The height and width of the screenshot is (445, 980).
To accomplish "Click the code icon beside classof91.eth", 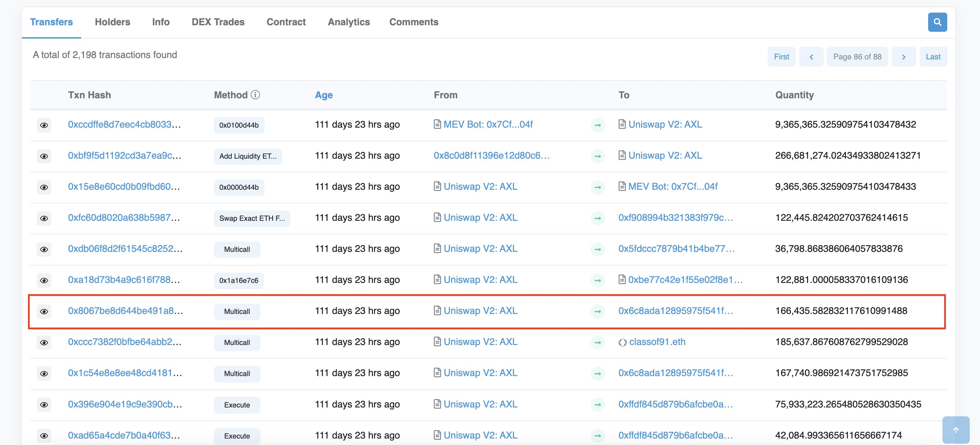I will (622, 342).
